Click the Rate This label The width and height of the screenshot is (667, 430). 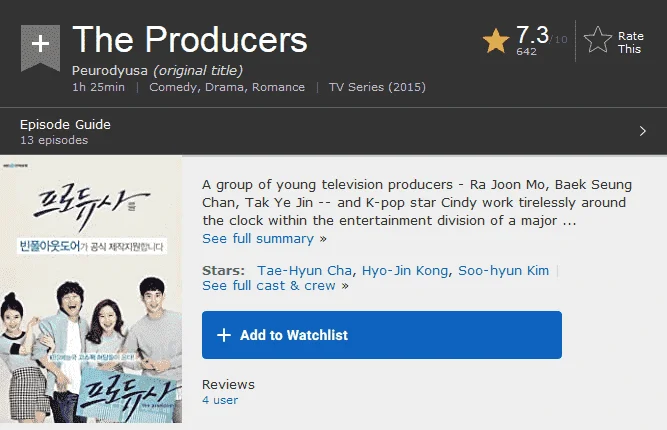coord(630,43)
